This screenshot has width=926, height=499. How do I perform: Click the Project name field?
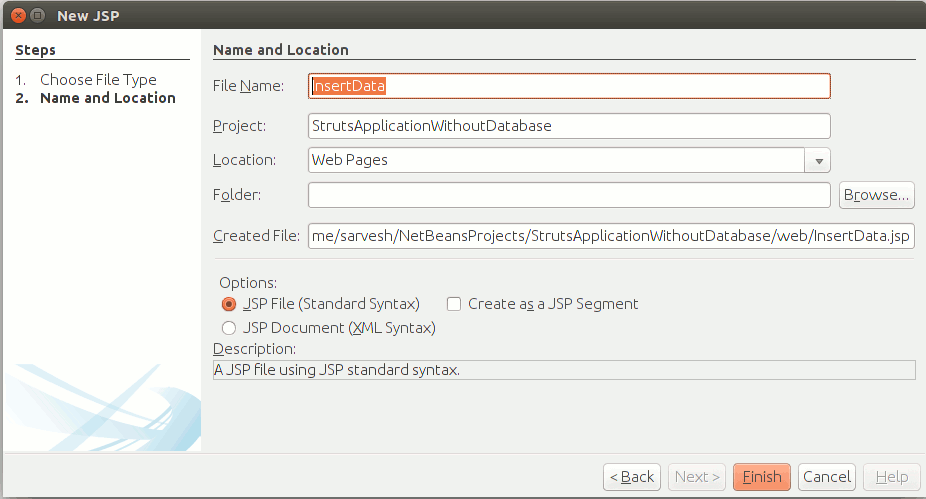click(569, 126)
